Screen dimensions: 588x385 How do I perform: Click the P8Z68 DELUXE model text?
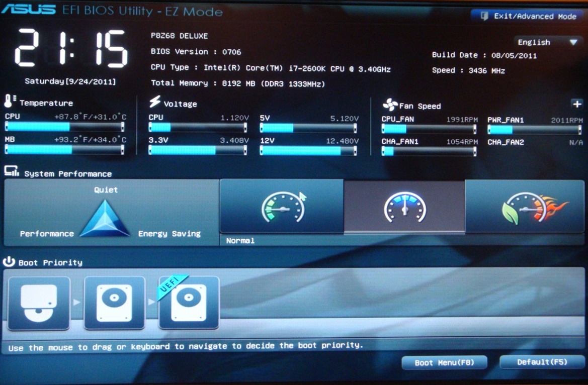click(179, 36)
